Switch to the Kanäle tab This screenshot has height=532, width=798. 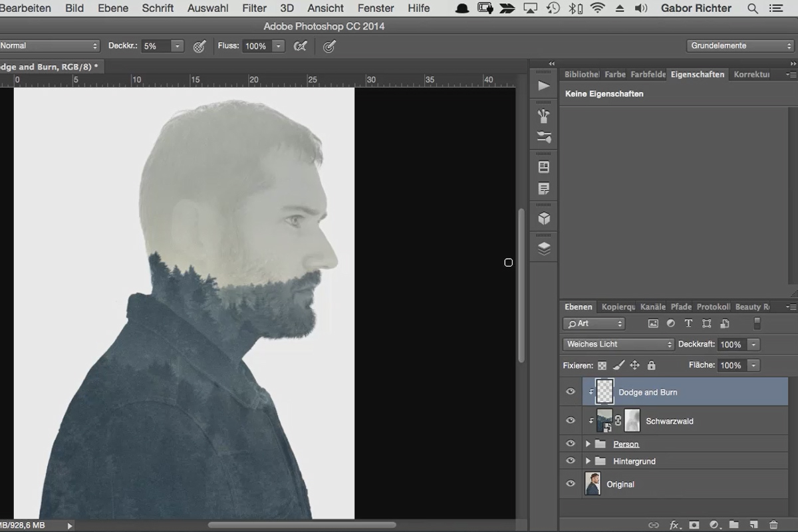point(652,307)
